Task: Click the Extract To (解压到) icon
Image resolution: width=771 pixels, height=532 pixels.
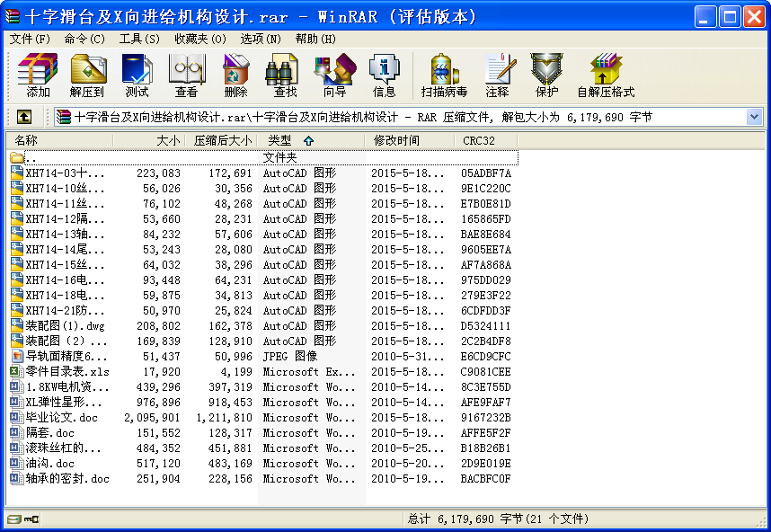Action: click(87, 75)
